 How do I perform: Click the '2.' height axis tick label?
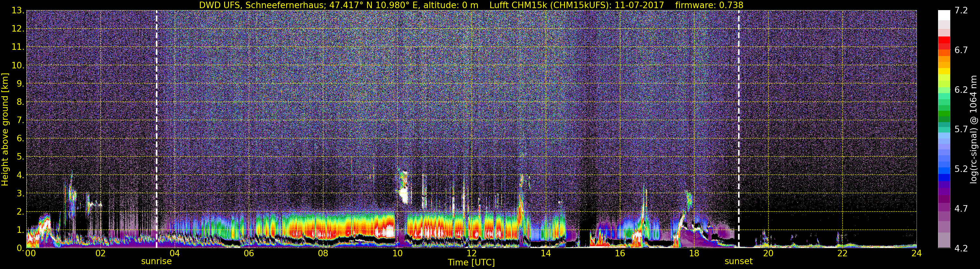[20, 211]
